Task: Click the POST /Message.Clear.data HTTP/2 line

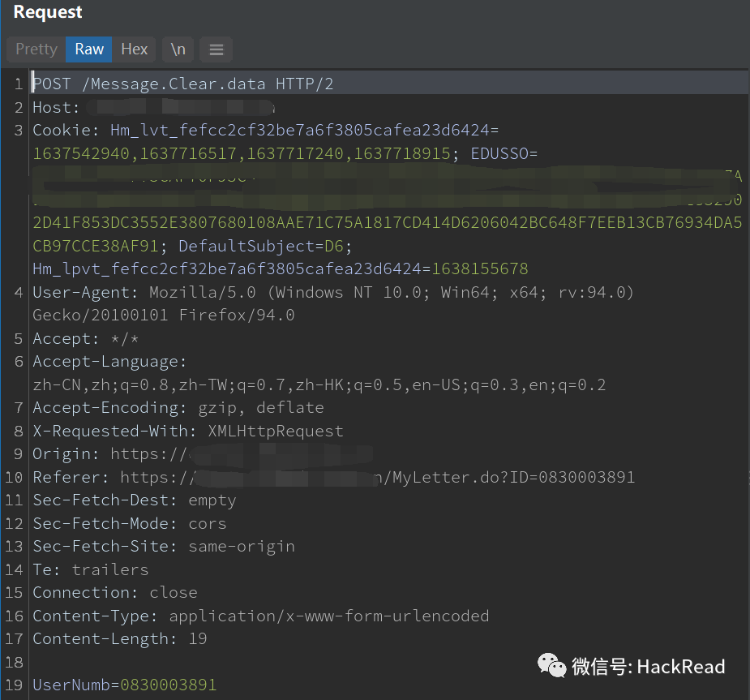Action: (x=182, y=84)
